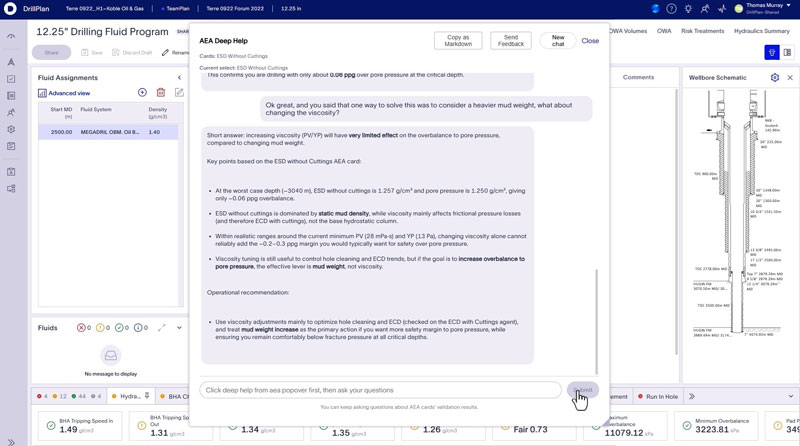Open the Risk Treatments tab
Viewport: 800px width, 446px height.
[x=703, y=31]
